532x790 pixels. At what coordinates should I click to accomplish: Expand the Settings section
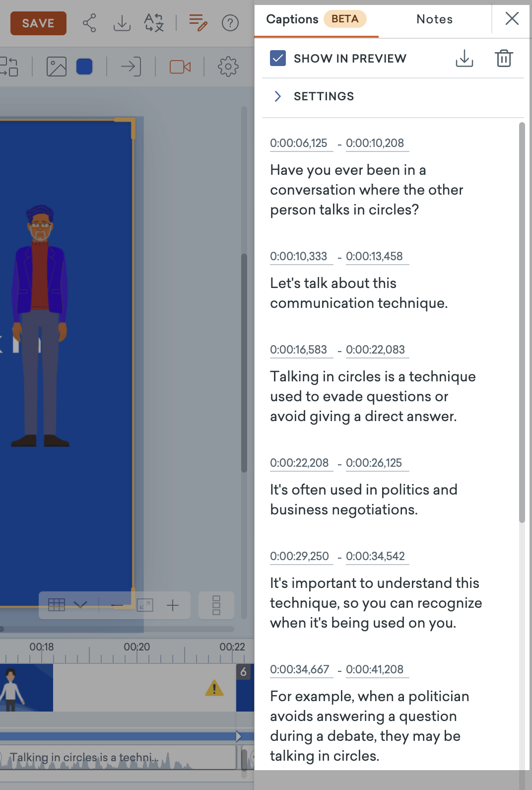278,96
